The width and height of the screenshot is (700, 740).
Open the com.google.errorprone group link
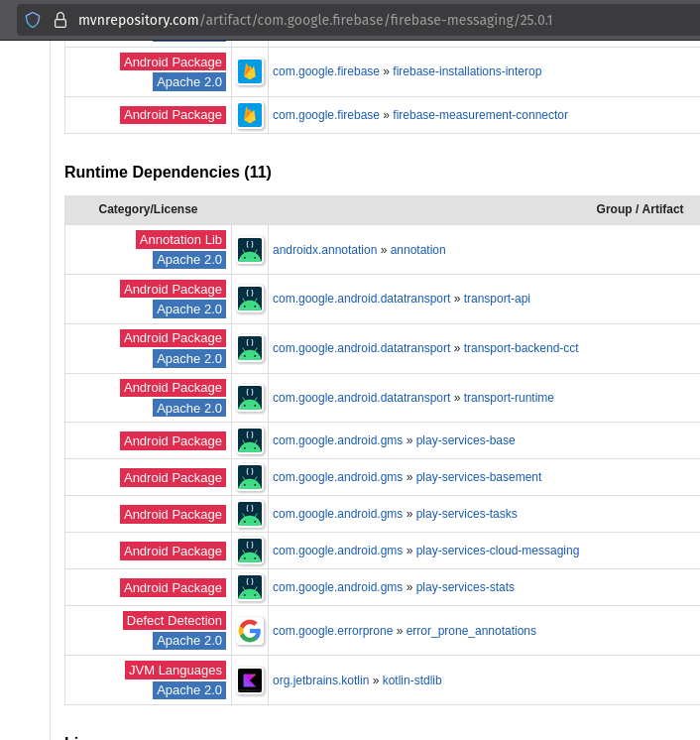coord(332,631)
